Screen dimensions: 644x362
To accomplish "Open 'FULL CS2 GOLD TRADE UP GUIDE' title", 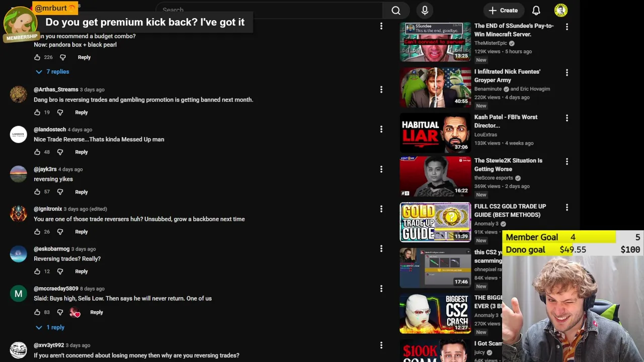I will [x=510, y=211].
